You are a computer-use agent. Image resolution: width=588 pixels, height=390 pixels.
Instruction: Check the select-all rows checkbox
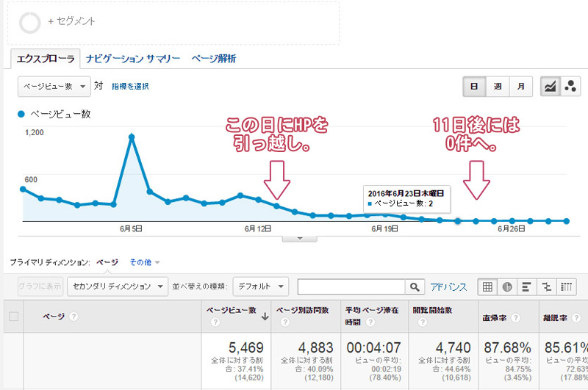pos(14,317)
